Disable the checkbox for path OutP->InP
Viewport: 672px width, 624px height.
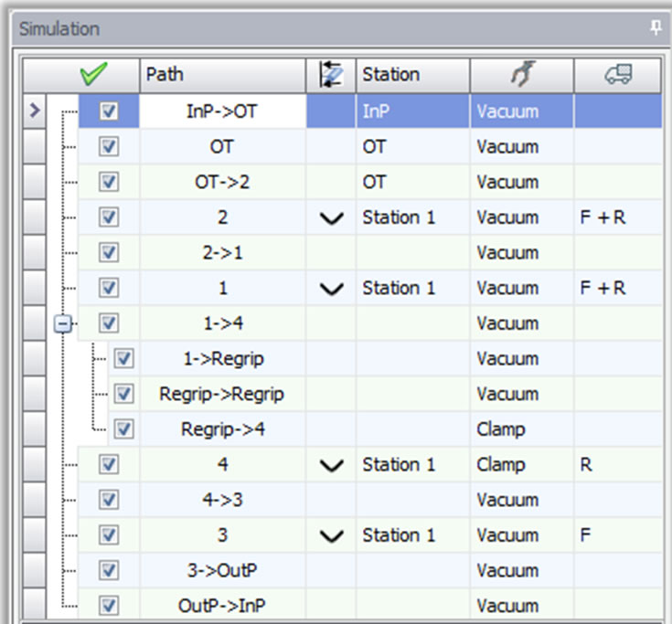109,605
